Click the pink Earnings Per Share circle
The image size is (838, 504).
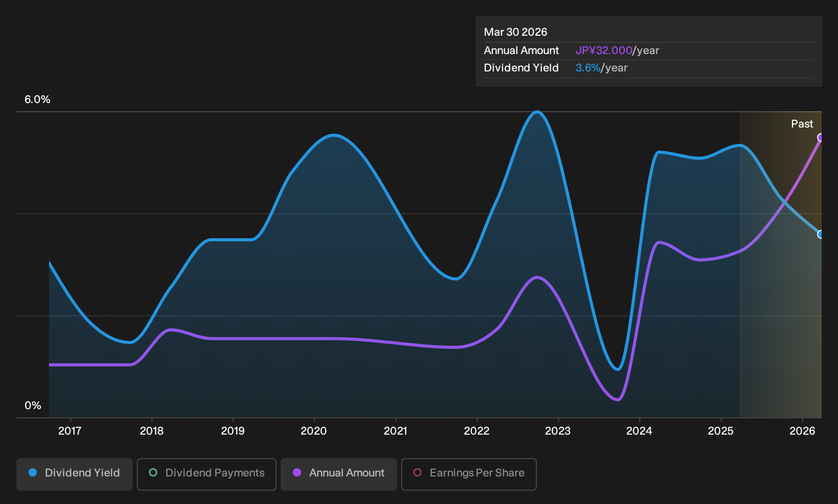[x=417, y=473]
